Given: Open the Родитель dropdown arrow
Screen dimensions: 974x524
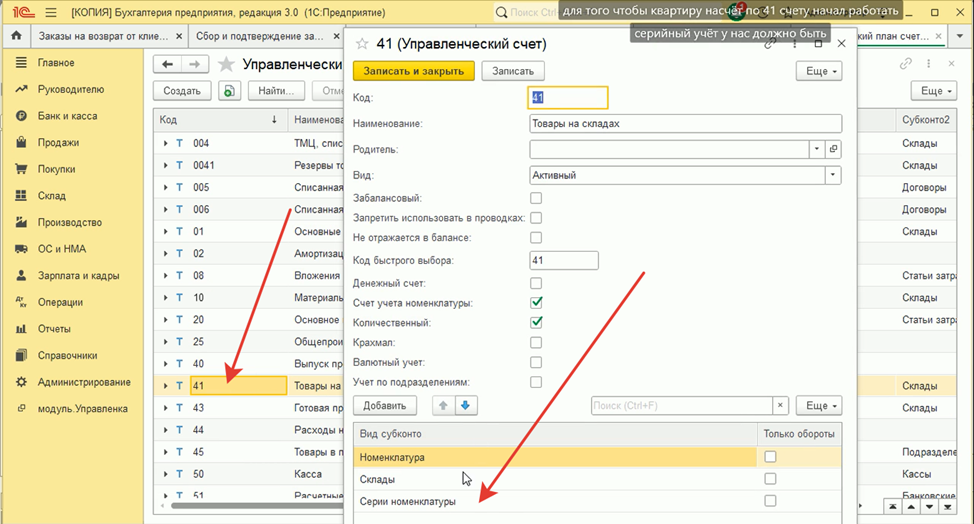Looking at the screenshot, I should pos(817,149).
